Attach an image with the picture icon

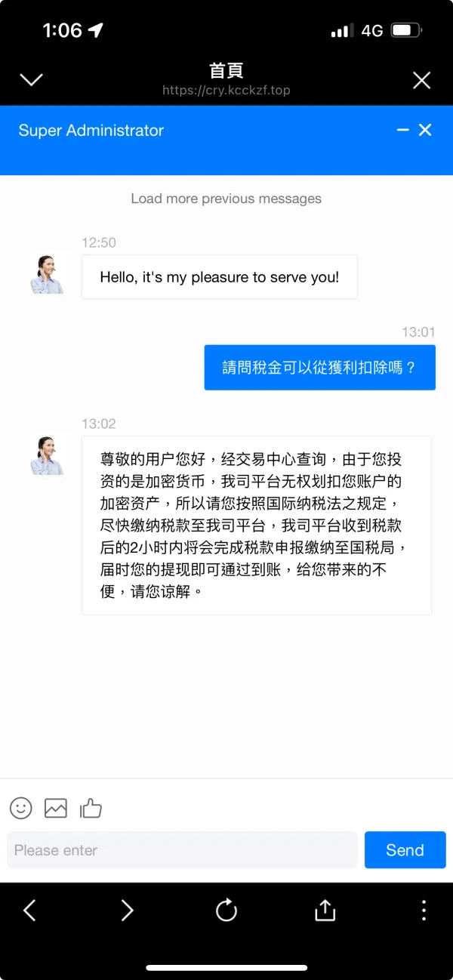tap(56, 808)
